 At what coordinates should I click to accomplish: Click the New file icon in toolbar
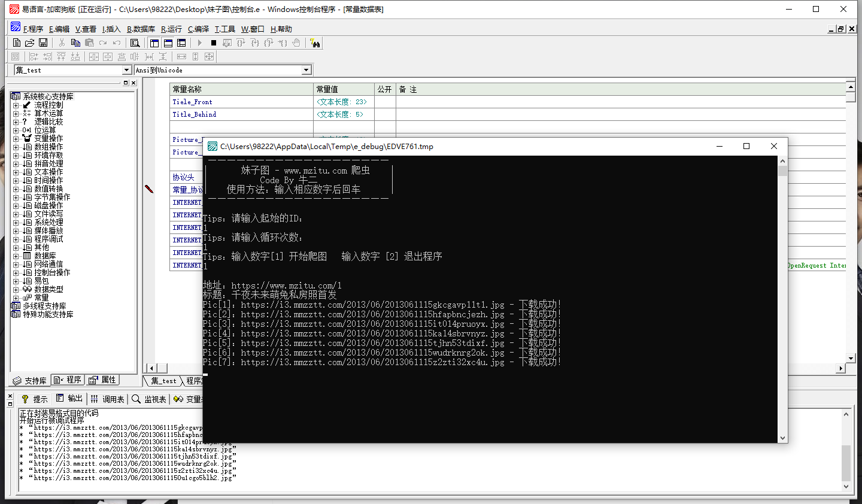pyautogui.click(x=17, y=43)
